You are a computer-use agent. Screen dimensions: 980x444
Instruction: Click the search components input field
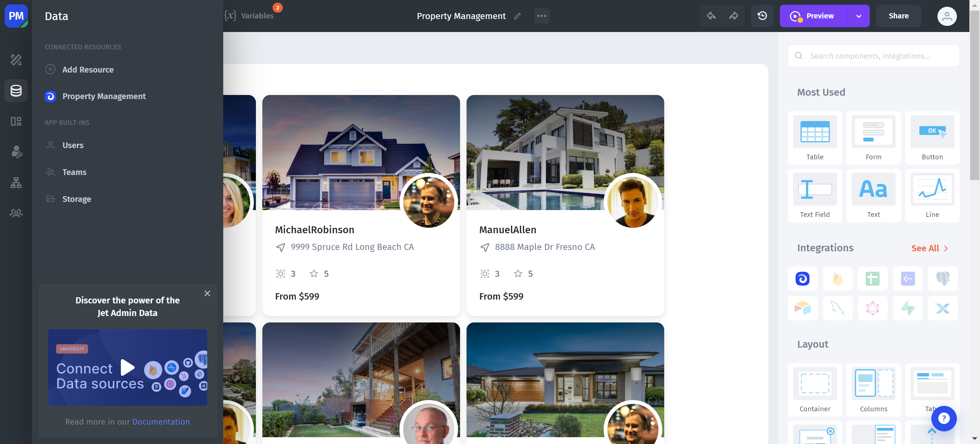(x=873, y=56)
